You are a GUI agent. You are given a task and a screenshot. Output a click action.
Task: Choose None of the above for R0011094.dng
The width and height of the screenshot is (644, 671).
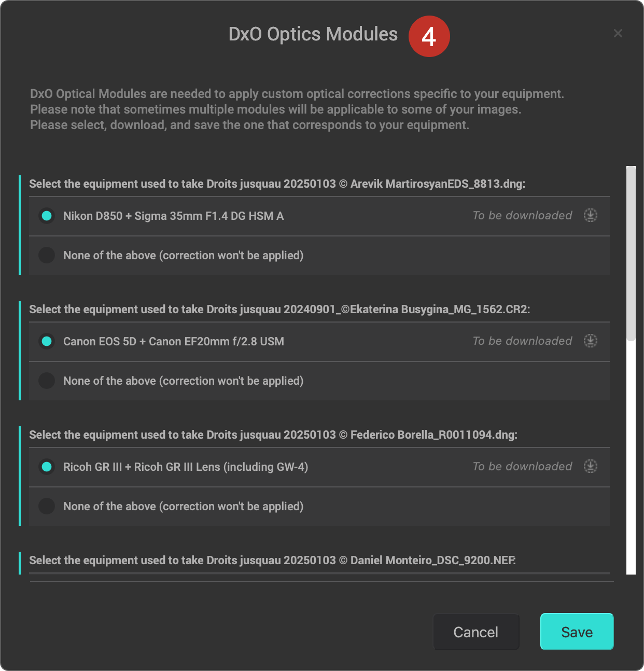click(x=47, y=506)
